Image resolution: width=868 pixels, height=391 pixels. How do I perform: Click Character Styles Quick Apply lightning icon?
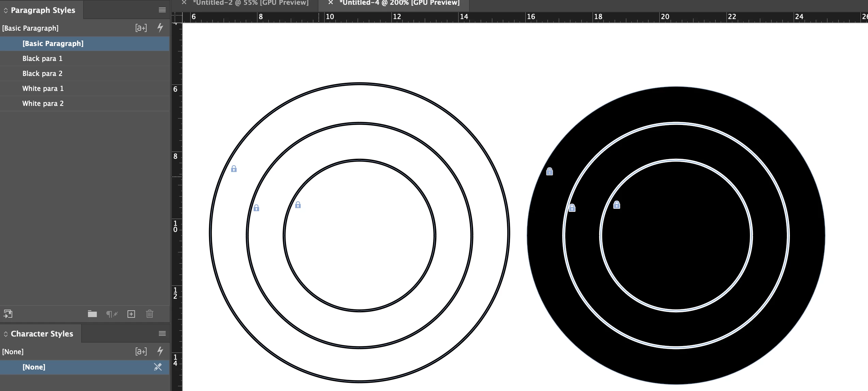(160, 351)
